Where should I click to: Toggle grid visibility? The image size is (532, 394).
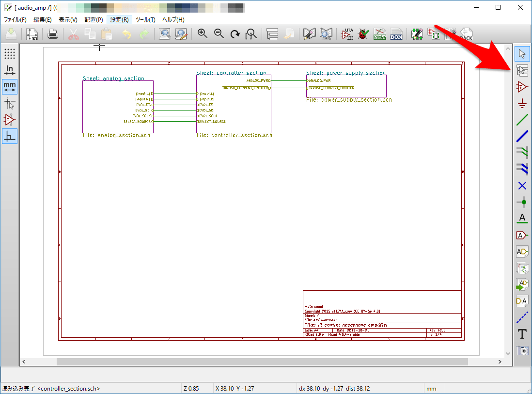click(10, 54)
